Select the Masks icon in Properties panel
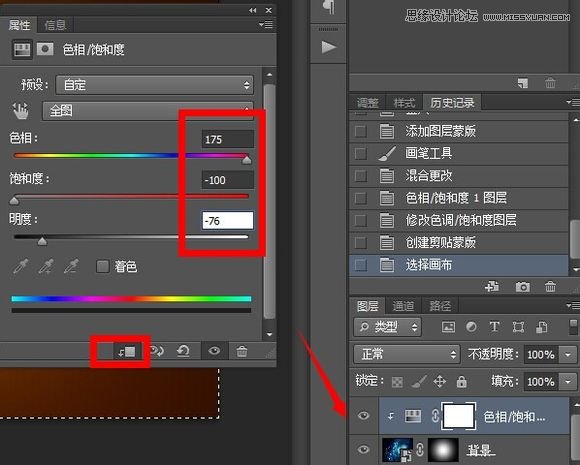This screenshot has width=580, height=465. (x=45, y=49)
